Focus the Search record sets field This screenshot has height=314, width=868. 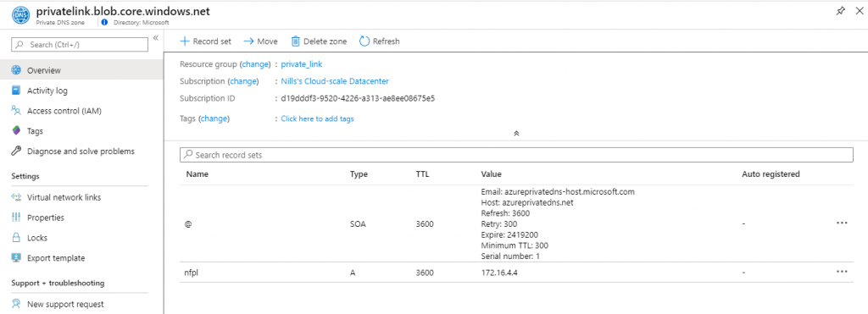click(x=516, y=156)
